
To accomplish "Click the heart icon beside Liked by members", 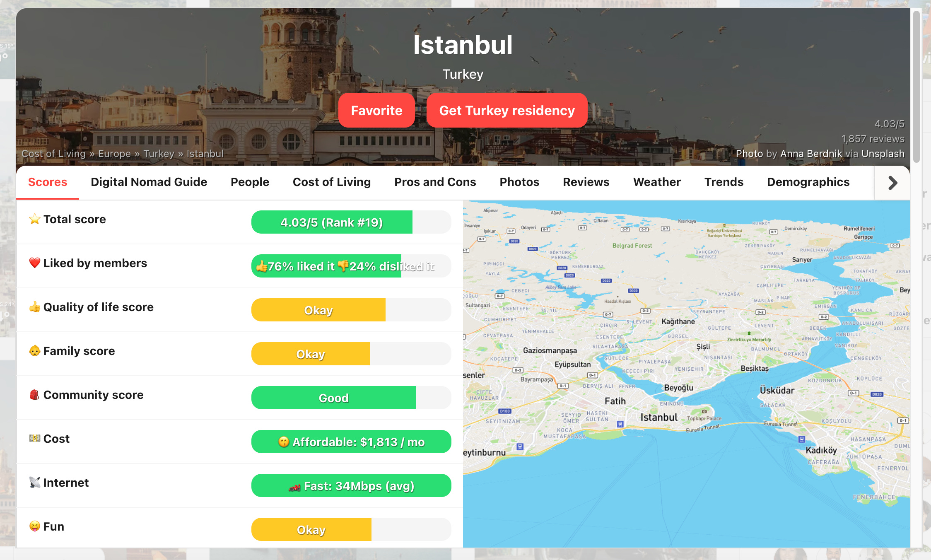I will 35,263.
